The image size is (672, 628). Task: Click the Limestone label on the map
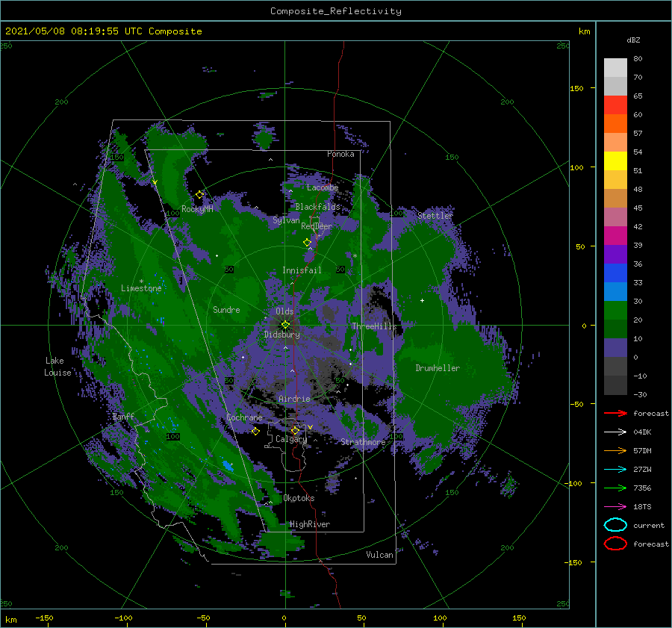pyautogui.click(x=141, y=288)
